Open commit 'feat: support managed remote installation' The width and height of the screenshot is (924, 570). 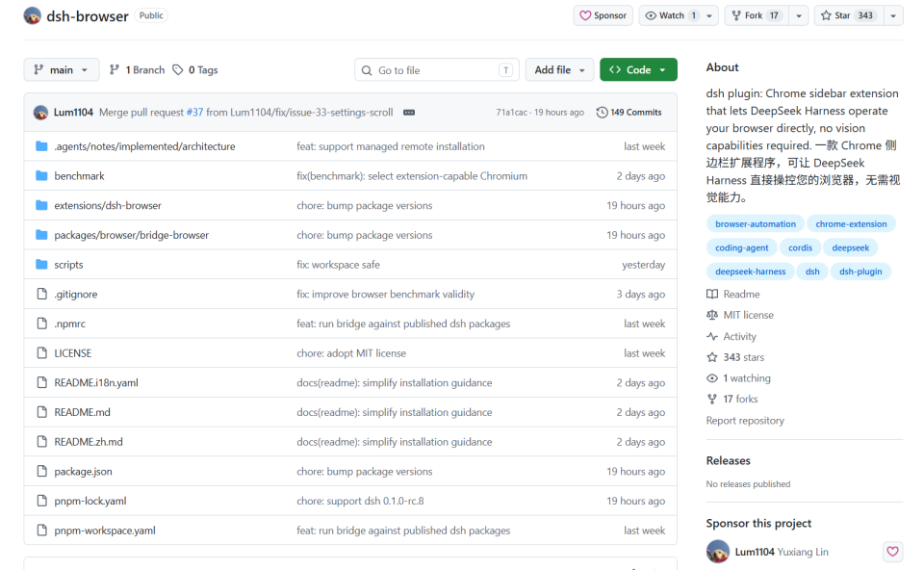391,146
